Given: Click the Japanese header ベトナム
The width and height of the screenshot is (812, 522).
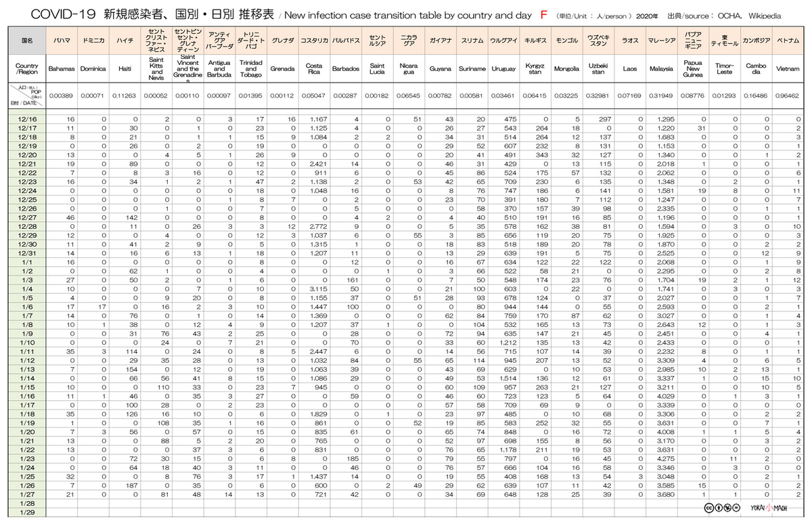Looking at the screenshot, I should tap(787, 41).
